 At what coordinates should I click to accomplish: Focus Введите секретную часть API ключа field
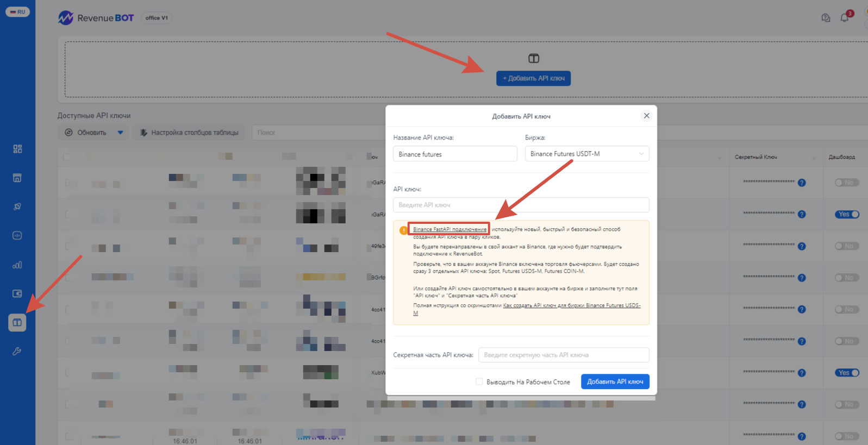(x=564, y=355)
